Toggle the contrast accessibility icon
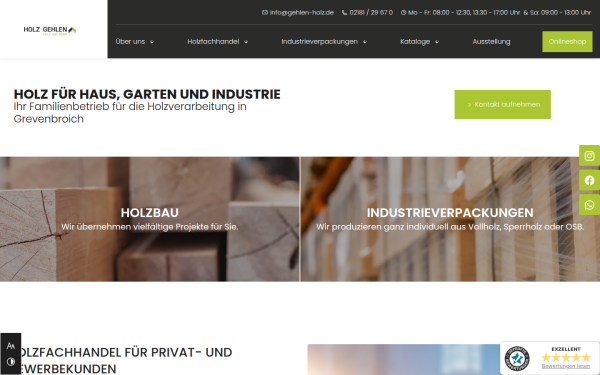600x375 pixels. click(11, 362)
